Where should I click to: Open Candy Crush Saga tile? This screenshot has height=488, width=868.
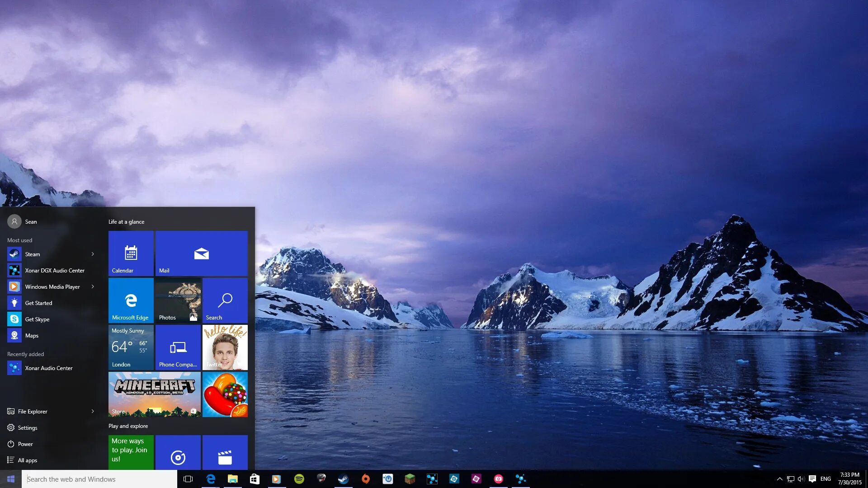pos(225,393)
